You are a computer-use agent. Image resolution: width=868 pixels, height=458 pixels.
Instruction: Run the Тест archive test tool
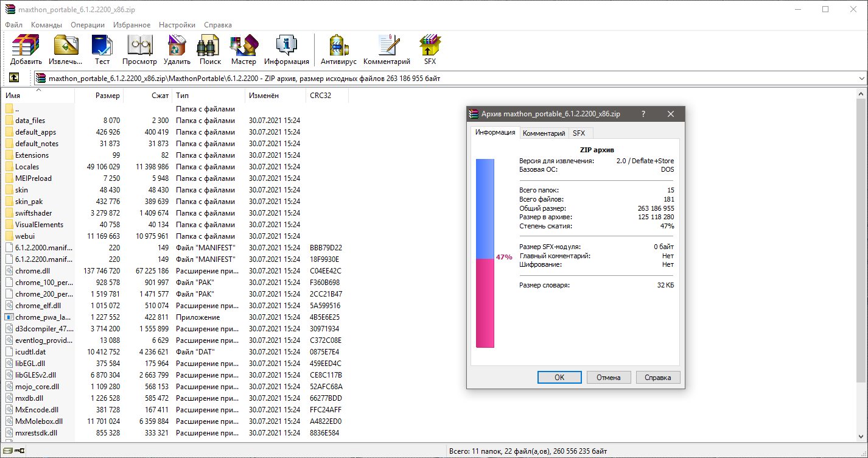[102, 50]
